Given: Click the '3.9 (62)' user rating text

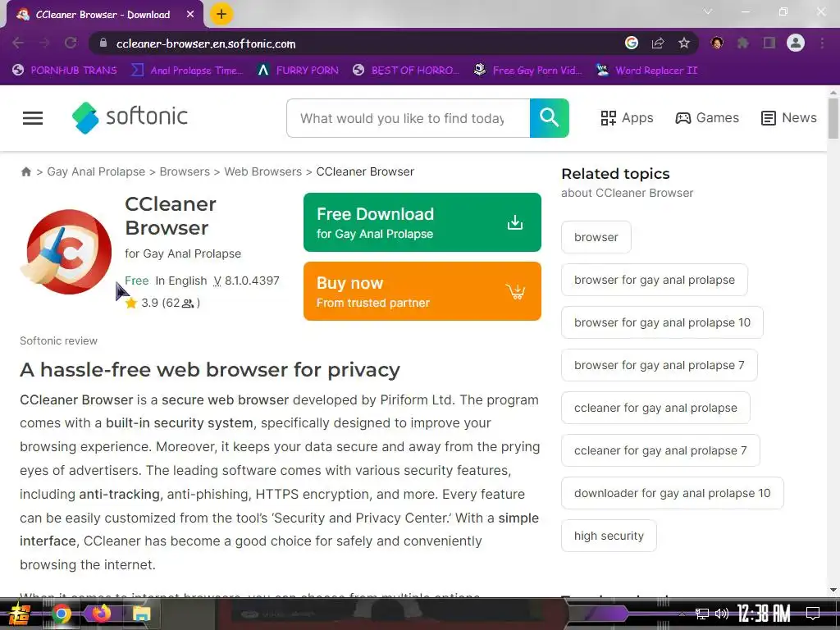Looking at the screenshot, I should coord(171,304).
